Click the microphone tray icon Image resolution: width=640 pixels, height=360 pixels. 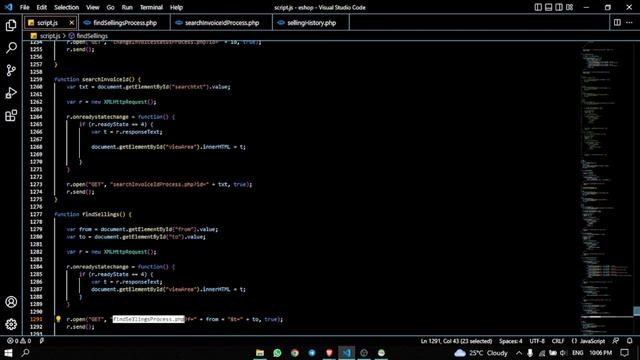point(530,353)
